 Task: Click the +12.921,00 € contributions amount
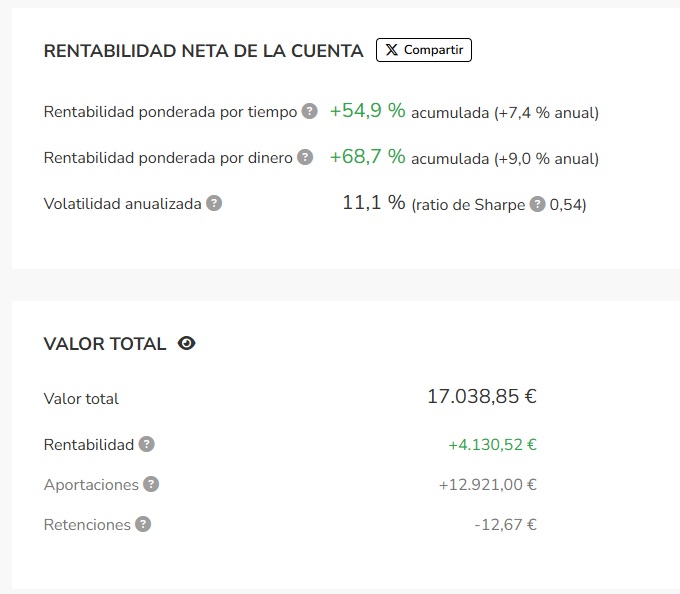(x=487, y=485)
